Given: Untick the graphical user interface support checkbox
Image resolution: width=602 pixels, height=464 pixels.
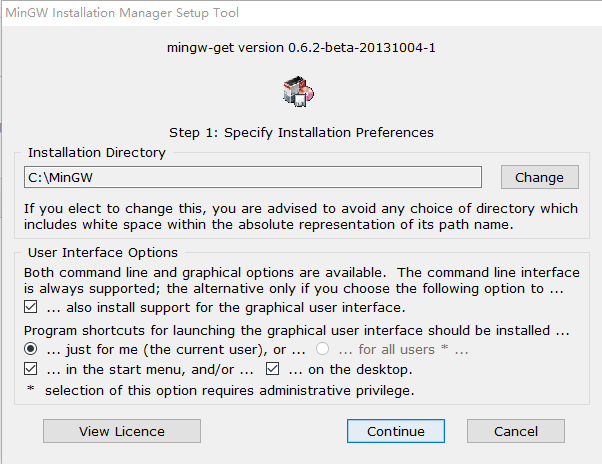Looking at the screenshot, I should (x=31, y=307).
